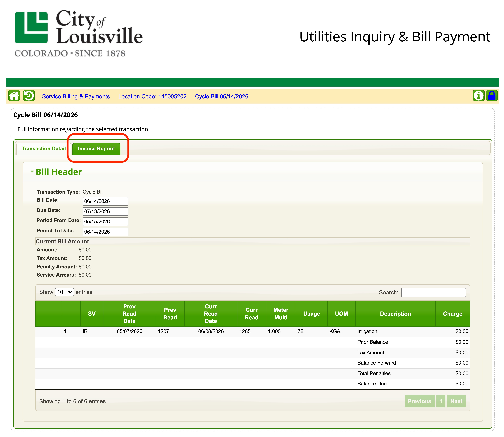Screen dimensions: 504x437
Task: Click the usage value 78
Action: 300,331
